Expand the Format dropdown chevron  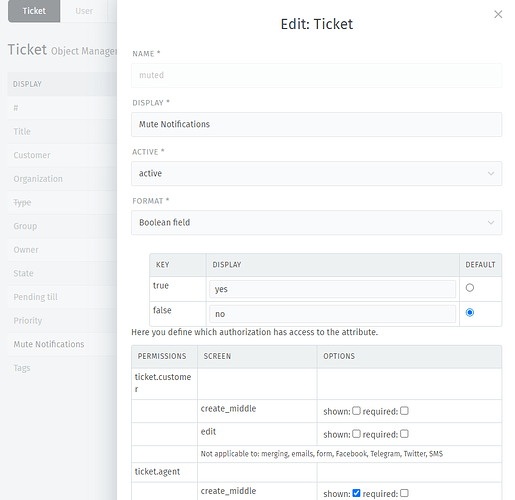[491, 222]
